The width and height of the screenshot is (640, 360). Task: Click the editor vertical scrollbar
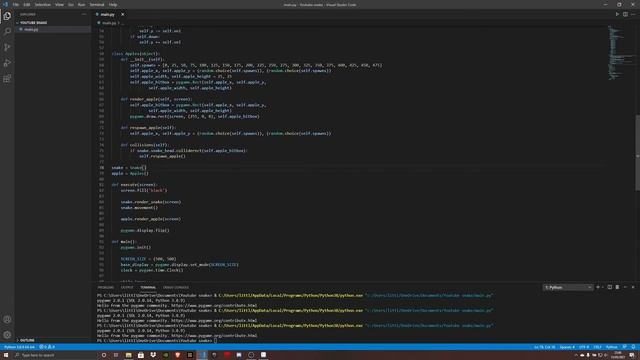[638, 152]
